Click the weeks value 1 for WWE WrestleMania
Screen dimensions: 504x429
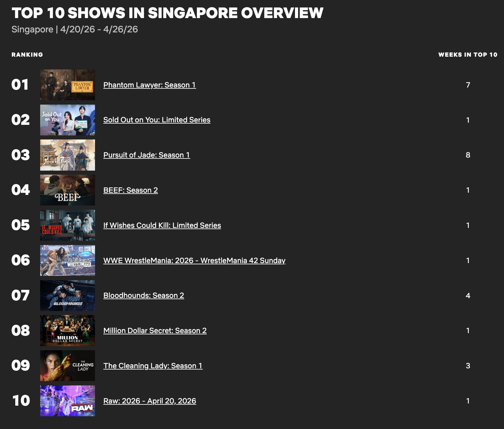click(x=468, y=261)
